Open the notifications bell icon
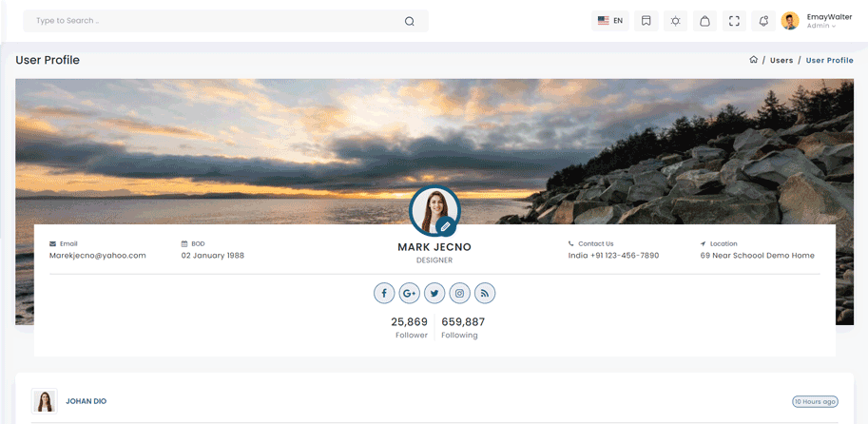 [763, 21]
